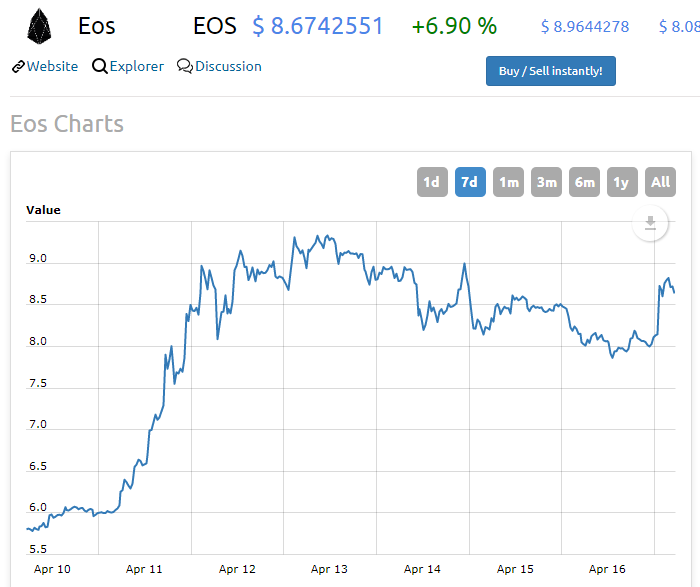Image resolution: width=700 pixels, height=587 pixels.
Task: Click the Apr 13 date axis label
Action: pos(329,569)
